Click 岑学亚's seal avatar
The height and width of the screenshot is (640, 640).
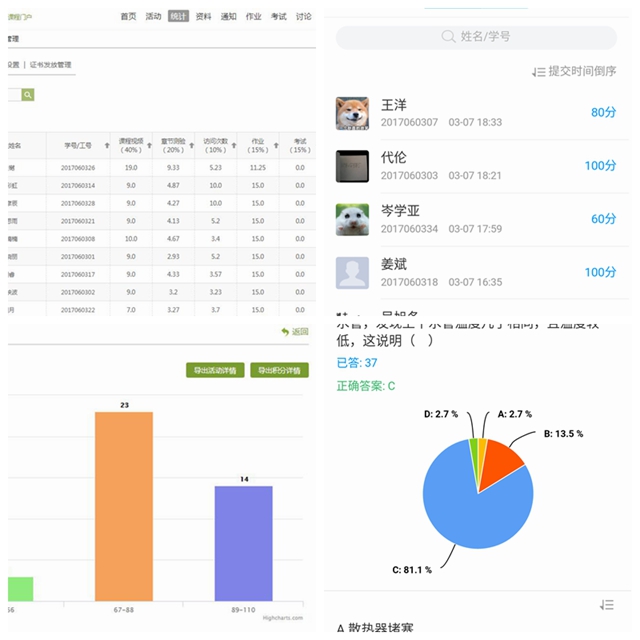pos(352,219)
